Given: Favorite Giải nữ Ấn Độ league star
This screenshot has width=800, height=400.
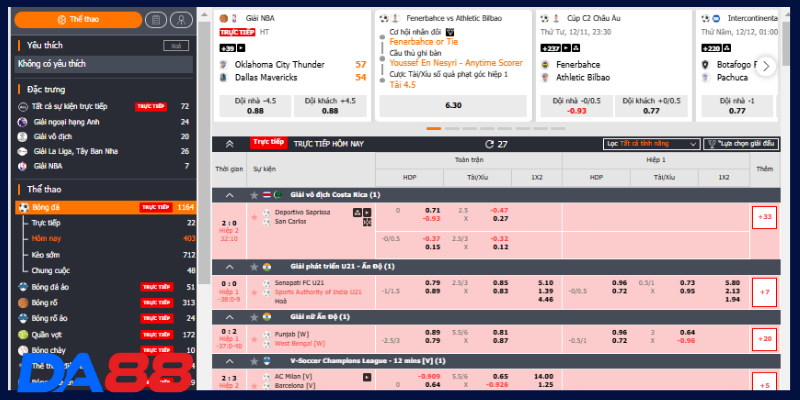Looking at the screenshot, I should point(254,317).
